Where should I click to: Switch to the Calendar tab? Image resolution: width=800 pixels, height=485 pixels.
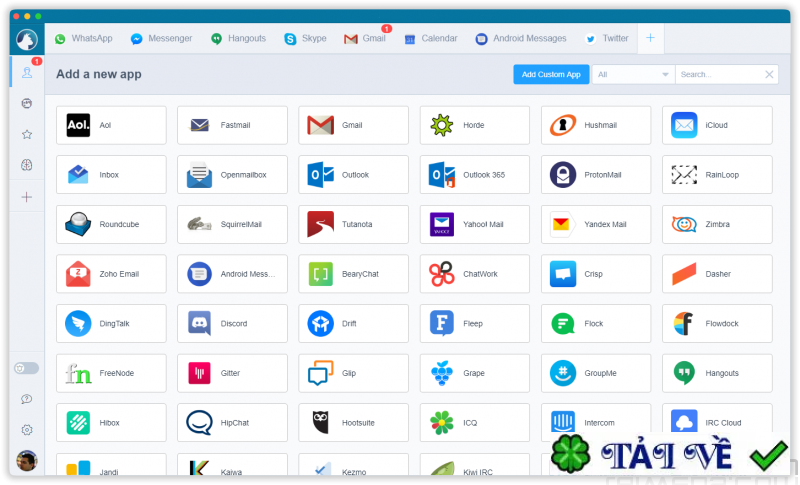coord(431,38)
